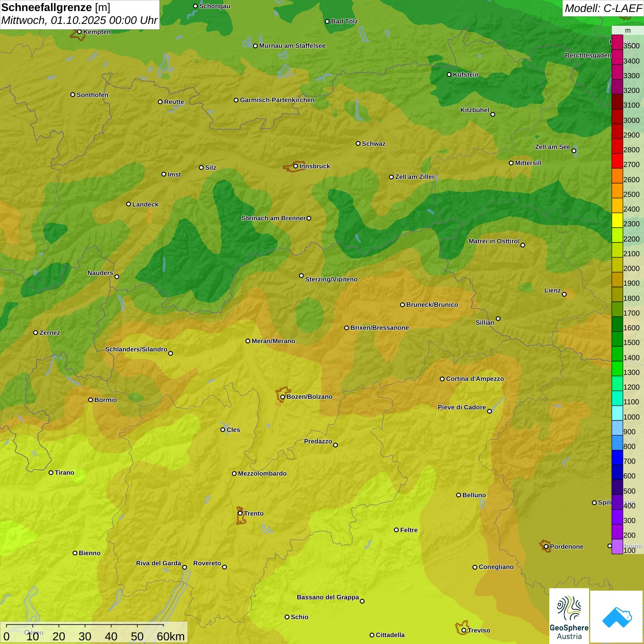Click the Sillian town label

pyautogui.click(x=485, y=322)
